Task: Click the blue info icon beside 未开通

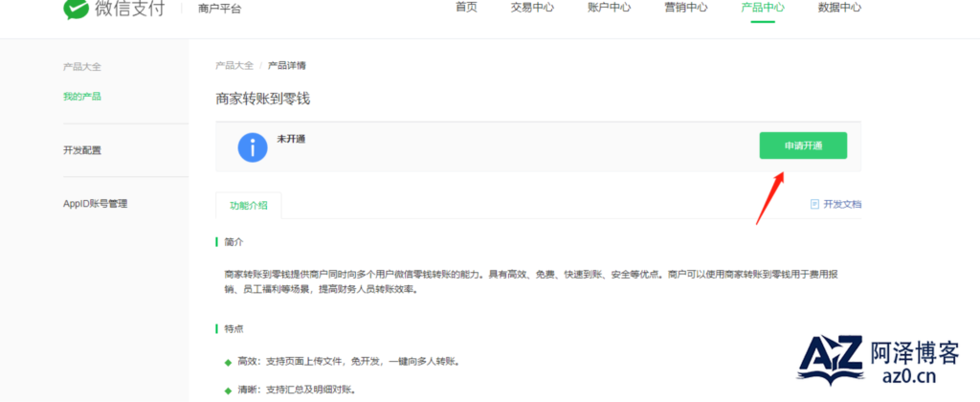Action: coord(253,147)
